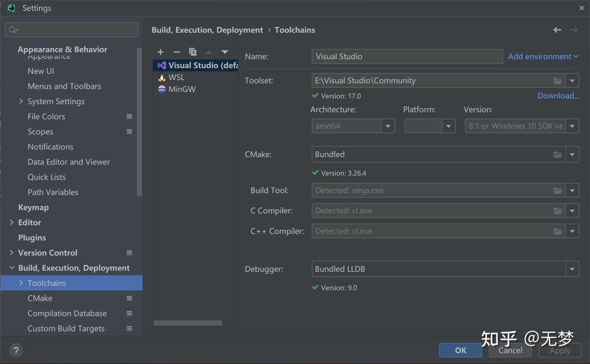
Task: Open the Keymap settings page
Action: click(34, 207)
